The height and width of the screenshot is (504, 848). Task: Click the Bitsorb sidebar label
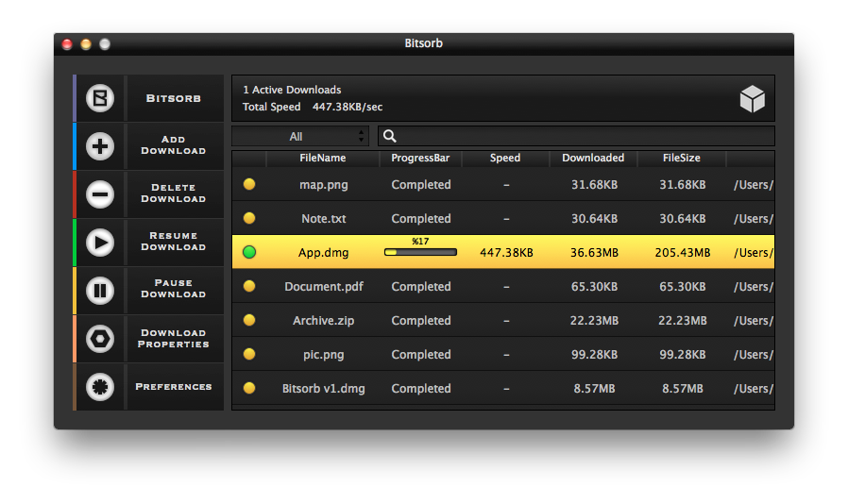click(x=174, y=98)
